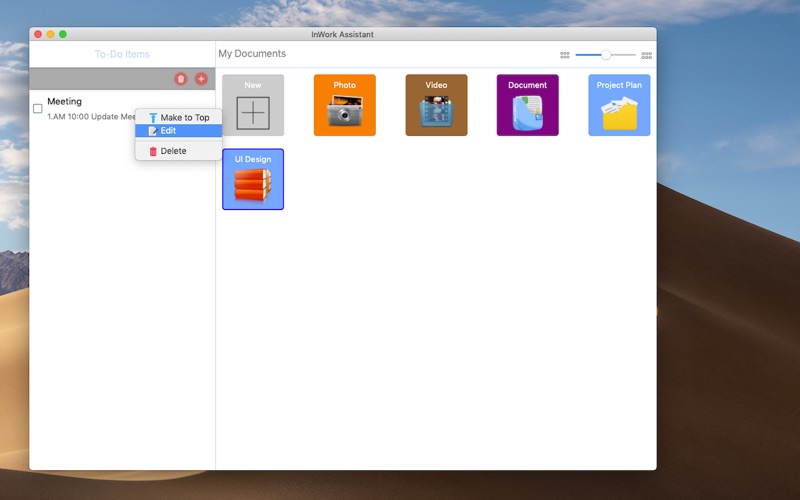Viewport: 800px width, 500px height.
Task: Select the Meeting to-do title
Action: 64,101
